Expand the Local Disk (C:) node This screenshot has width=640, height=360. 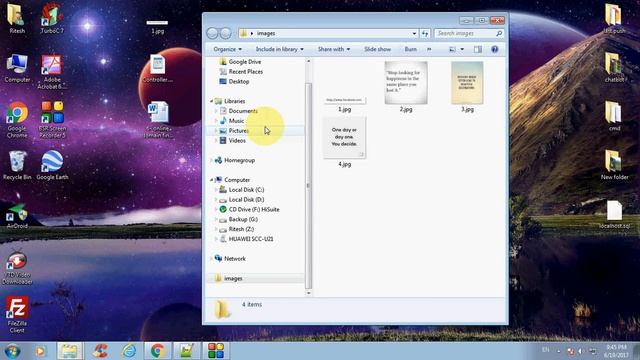pyautogui.click(x=216, y=190)
